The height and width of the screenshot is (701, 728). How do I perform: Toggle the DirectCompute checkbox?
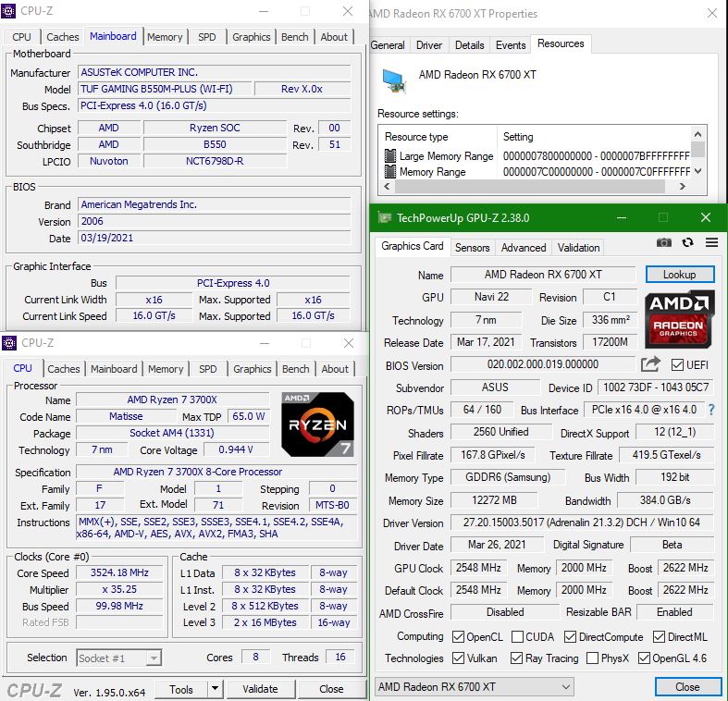pyautogui.click(x=570, y=636)
